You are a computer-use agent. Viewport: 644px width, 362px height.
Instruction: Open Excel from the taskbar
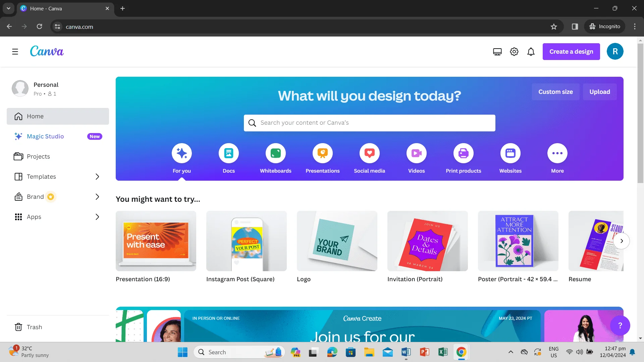click(443, 352)
